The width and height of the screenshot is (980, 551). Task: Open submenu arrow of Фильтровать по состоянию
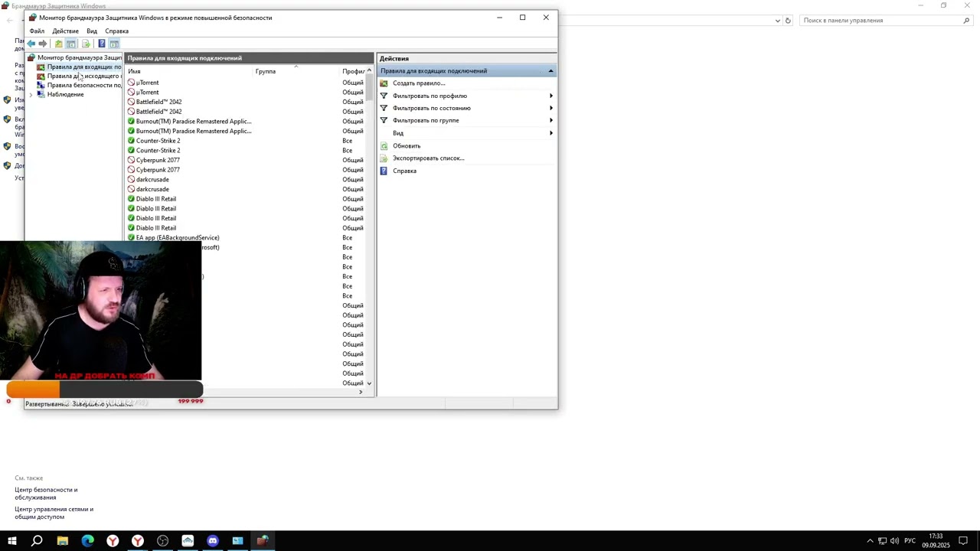551,108
